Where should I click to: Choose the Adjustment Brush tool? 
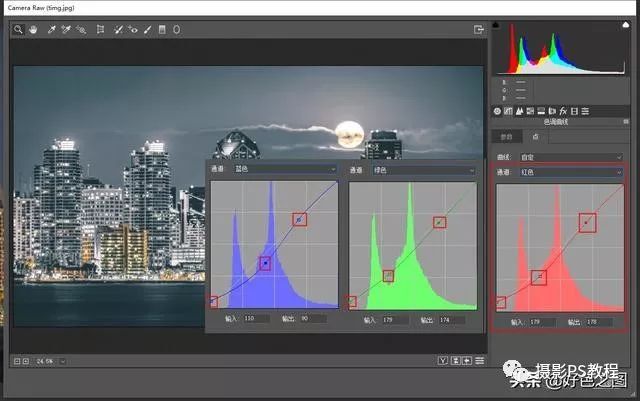tap(148, 30)
